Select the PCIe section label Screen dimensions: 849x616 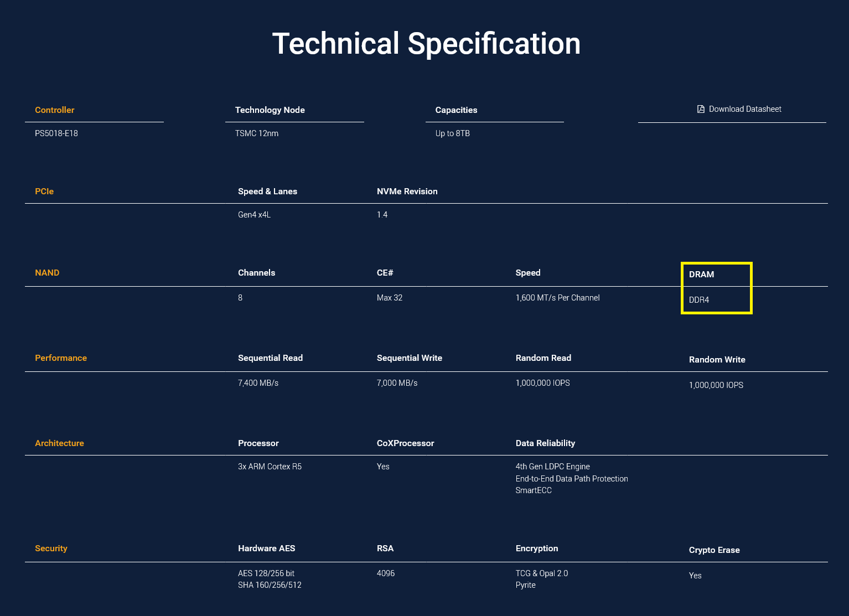coord(44,191)
